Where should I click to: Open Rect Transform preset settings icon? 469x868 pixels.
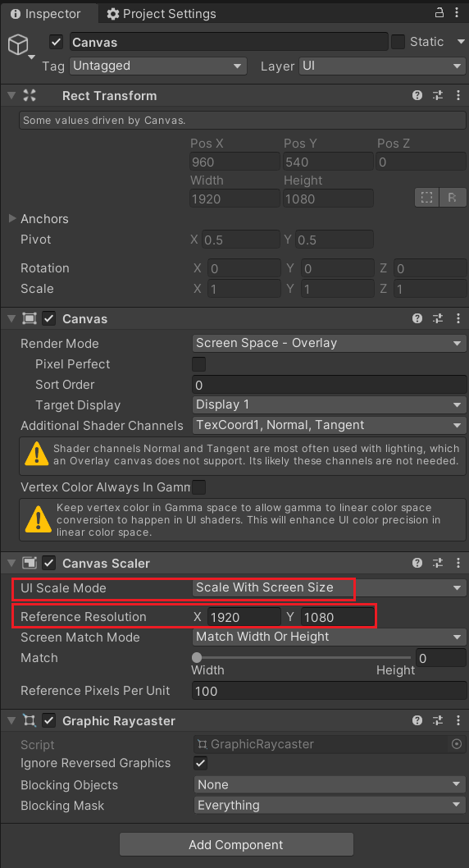[438, 96]
